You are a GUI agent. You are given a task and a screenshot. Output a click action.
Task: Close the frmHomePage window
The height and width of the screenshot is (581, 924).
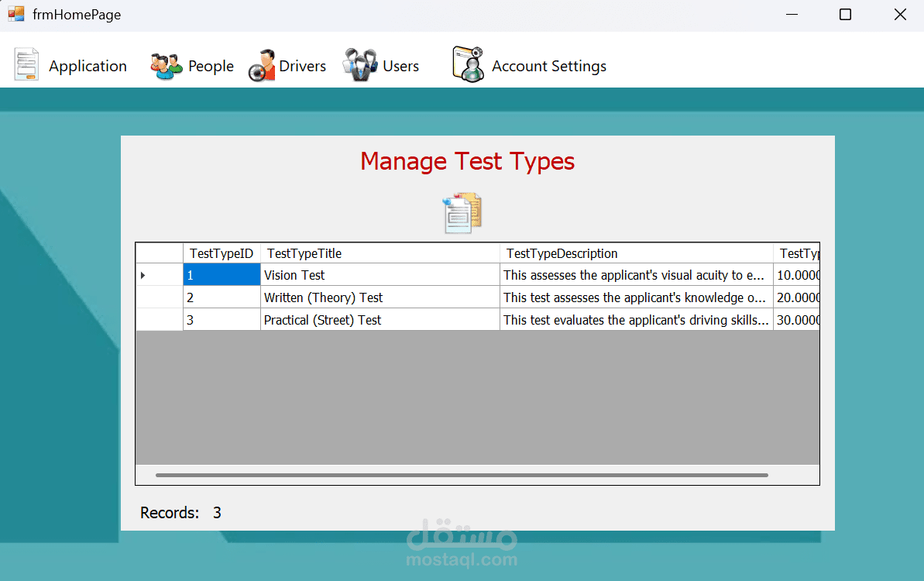pyautogui.click(x=900, y=15)
